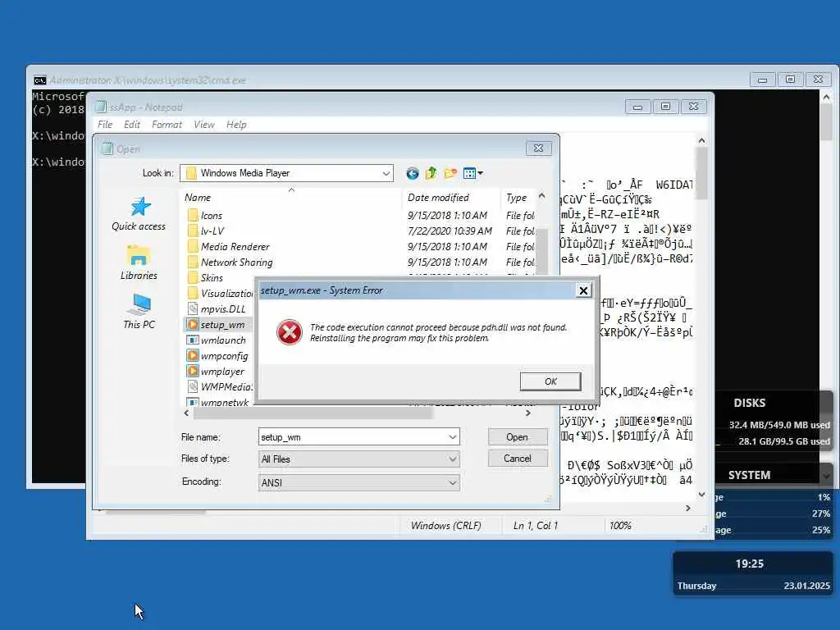Sort files by Type column header
840x630 pixels.
point(518,198)
